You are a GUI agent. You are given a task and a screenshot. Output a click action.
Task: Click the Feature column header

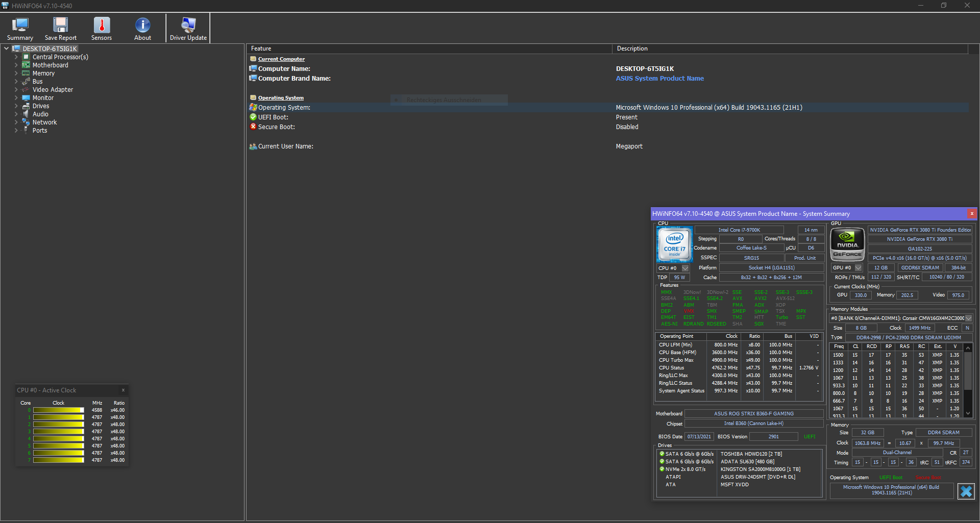click(429, 48)
